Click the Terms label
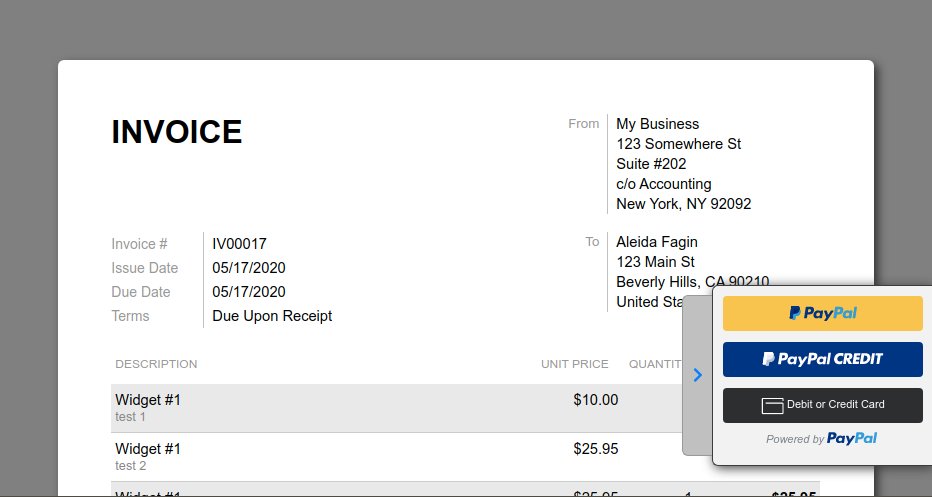Viewport: 932px width, 497px height. point(130,316)
